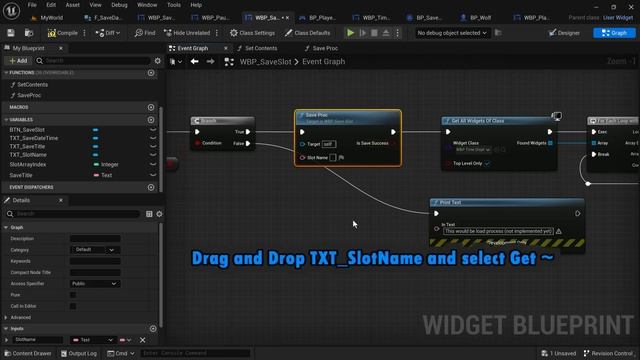Screen dimensions: 640x360
Task: Expand the Advanced section
Action: [6, 317]
